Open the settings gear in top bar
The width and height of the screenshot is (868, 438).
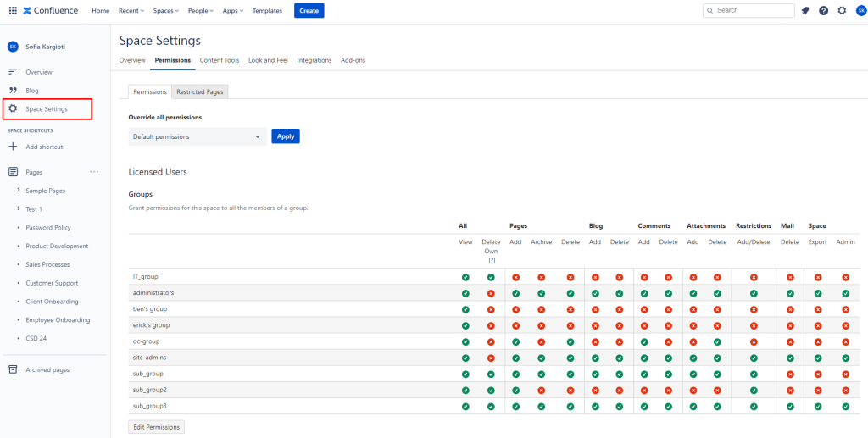(842, 10)
